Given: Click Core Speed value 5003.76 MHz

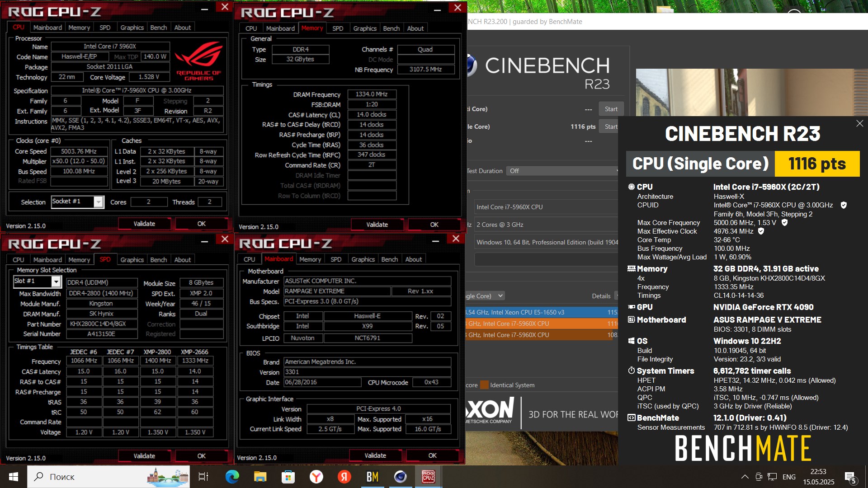Looking at the screenshot, I should coord(79,151).
